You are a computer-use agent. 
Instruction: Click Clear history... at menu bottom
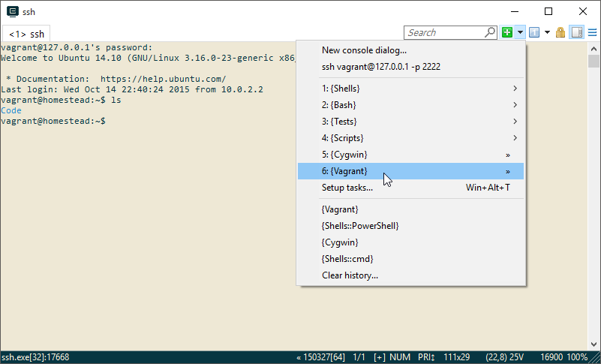coord(350,275)
